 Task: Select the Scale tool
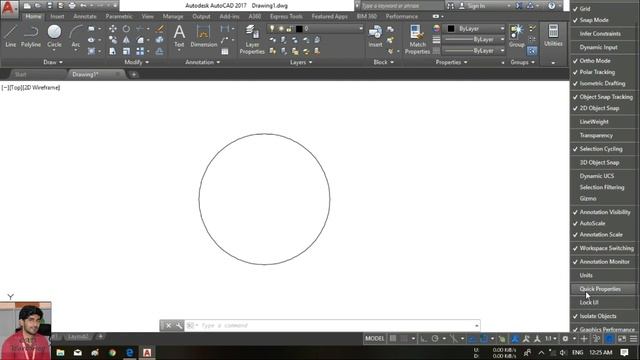pos(127,51)
